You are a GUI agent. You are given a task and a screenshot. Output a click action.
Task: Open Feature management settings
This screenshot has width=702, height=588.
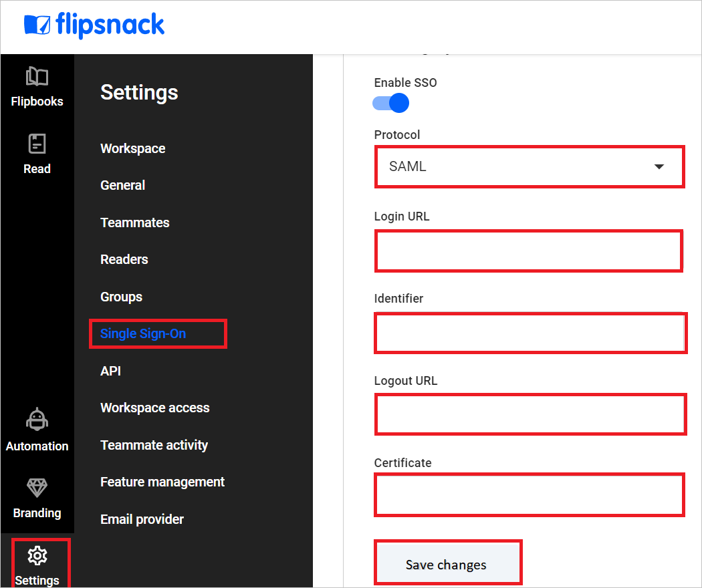point(162,482)
